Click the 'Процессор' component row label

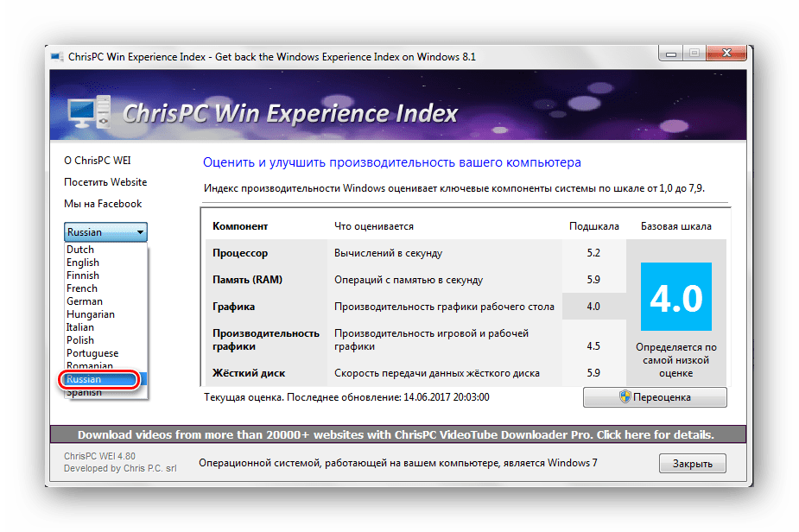tap(240, 253)
